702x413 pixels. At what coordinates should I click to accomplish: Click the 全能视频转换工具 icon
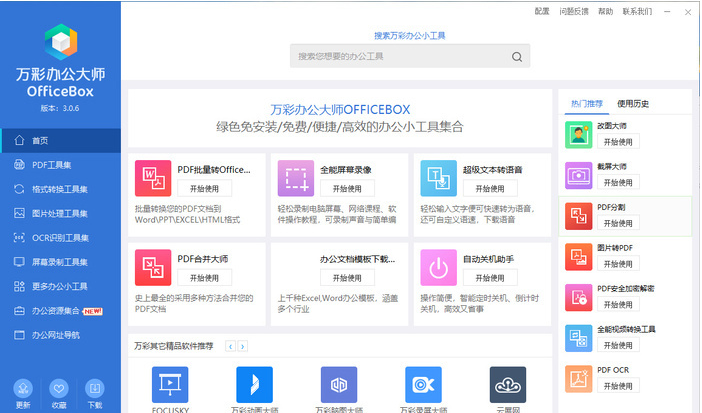point(578,338)
